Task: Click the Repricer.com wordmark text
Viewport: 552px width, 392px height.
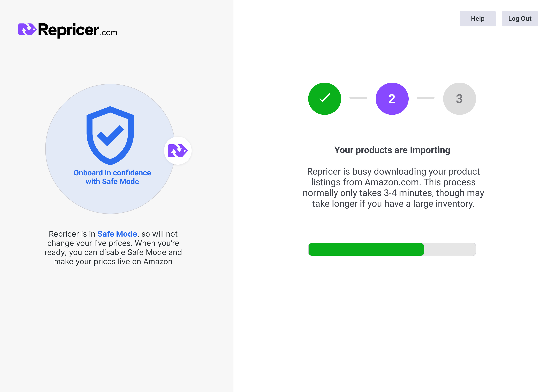Action: point(78,30)
